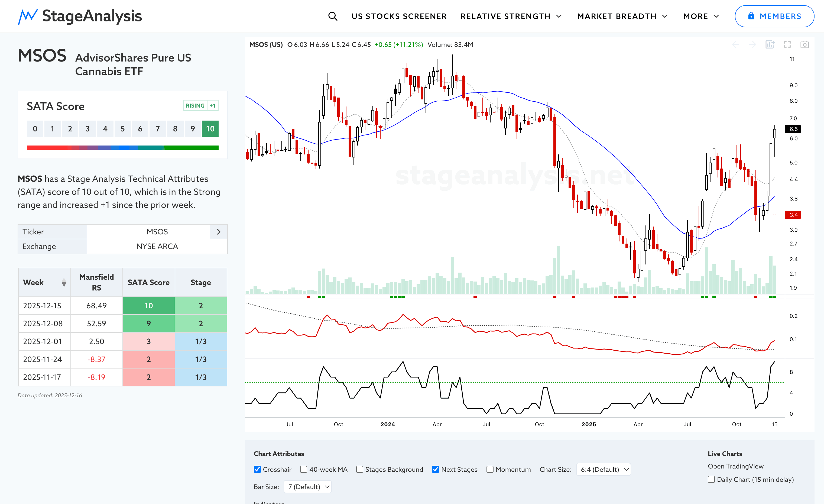This screenshot has height=504, width=824.
Task: Click the StageAnalysis logo
Action: [x=80, y=16]
